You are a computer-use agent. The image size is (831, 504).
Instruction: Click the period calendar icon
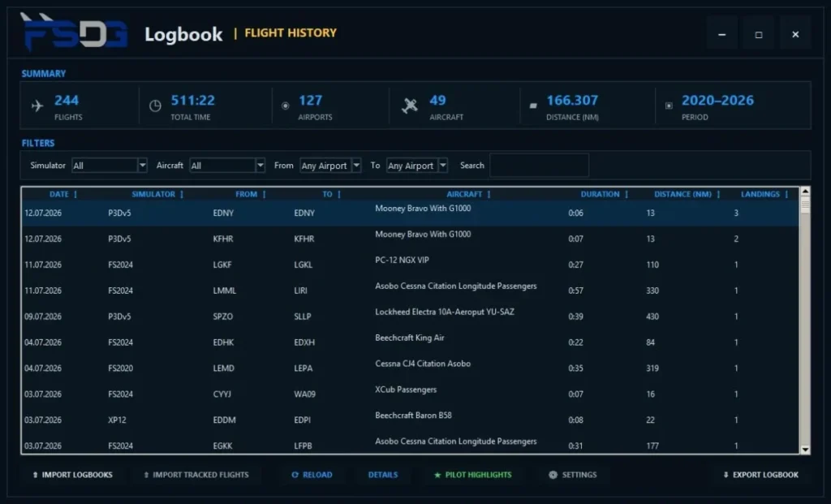click(x=669, y=106)
